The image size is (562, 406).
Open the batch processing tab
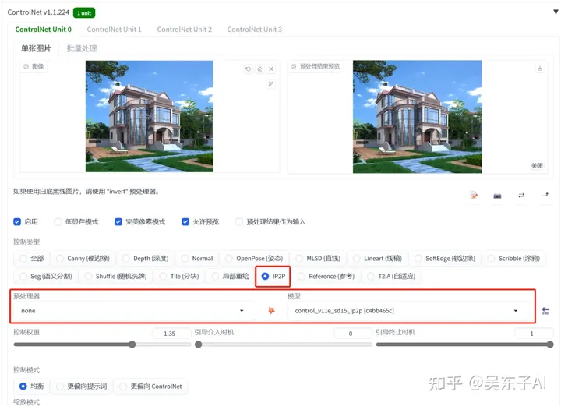82,48
